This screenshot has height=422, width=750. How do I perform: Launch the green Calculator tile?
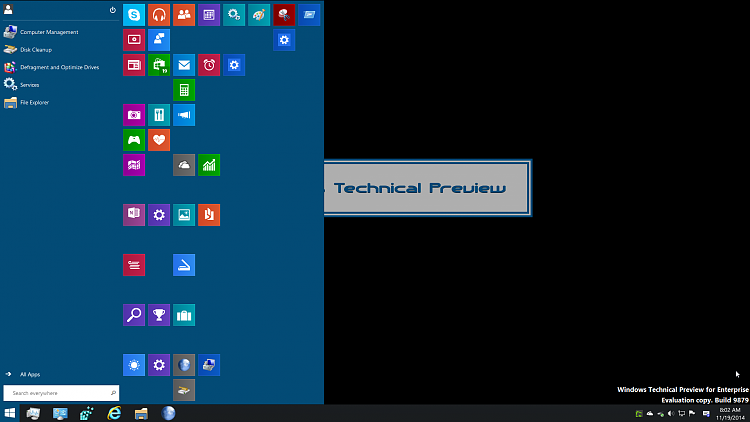pyautogui.click(x=184, y=90)
